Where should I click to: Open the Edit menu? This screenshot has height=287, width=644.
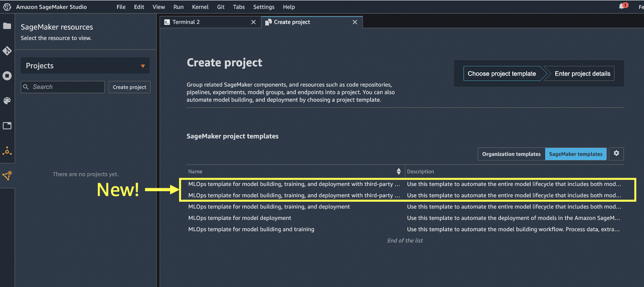click(x=139, y=7)
